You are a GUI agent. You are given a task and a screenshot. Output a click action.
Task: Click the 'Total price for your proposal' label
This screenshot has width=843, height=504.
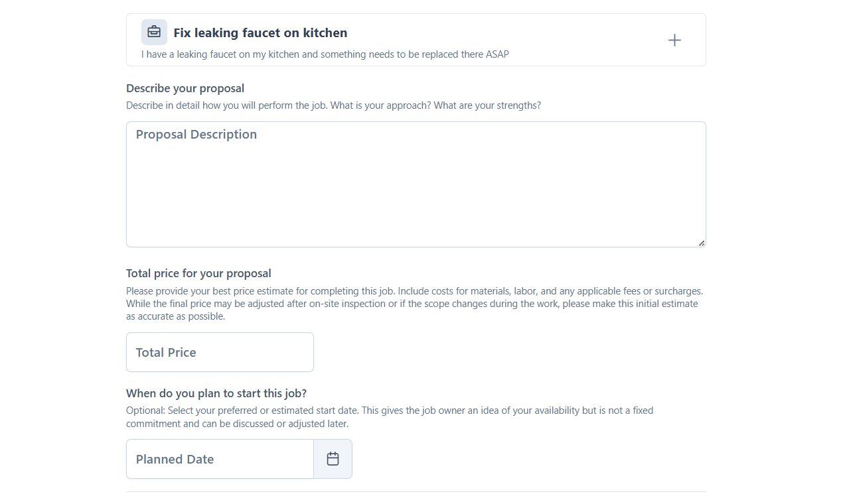click(x=198, y=273)
